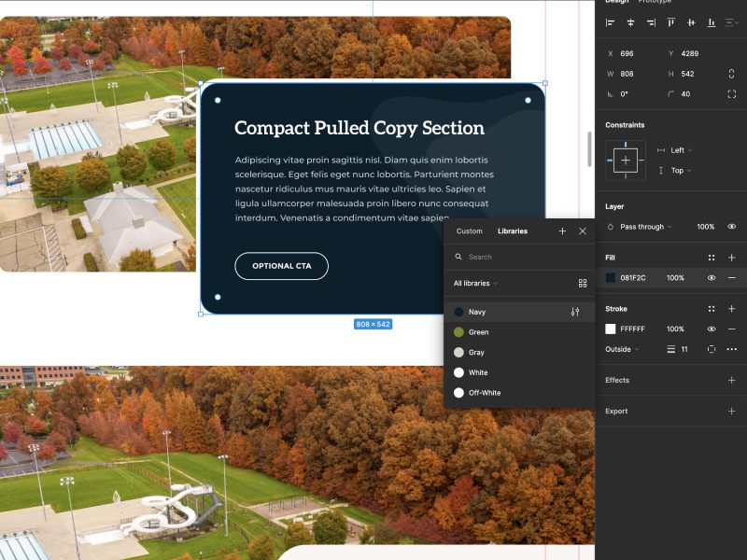Open the Pass through blend mode dropdown
The image size is (747, 560).
coord(645,227)
